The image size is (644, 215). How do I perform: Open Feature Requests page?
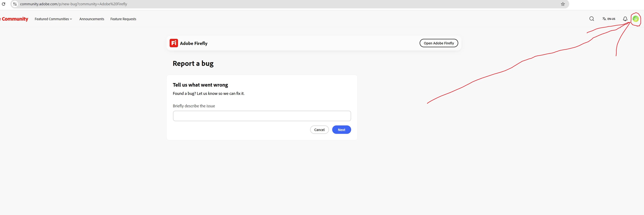point(123,19)
